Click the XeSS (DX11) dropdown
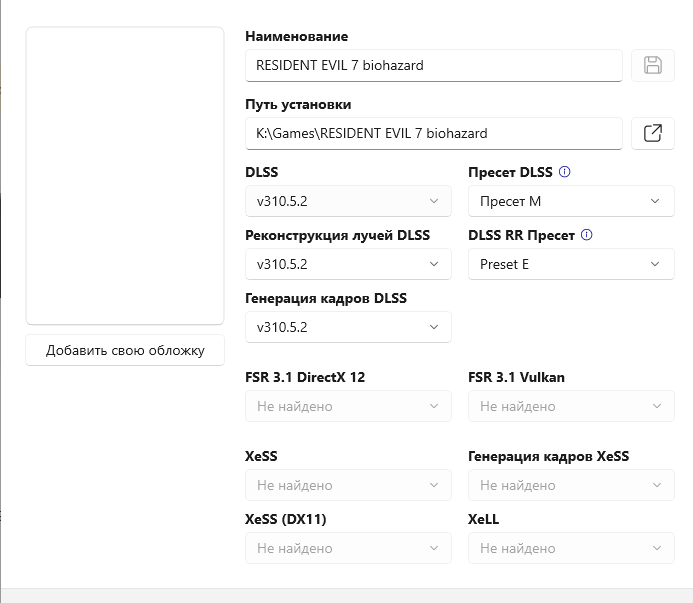Viewport: 693px width, 603px height. 347,548
